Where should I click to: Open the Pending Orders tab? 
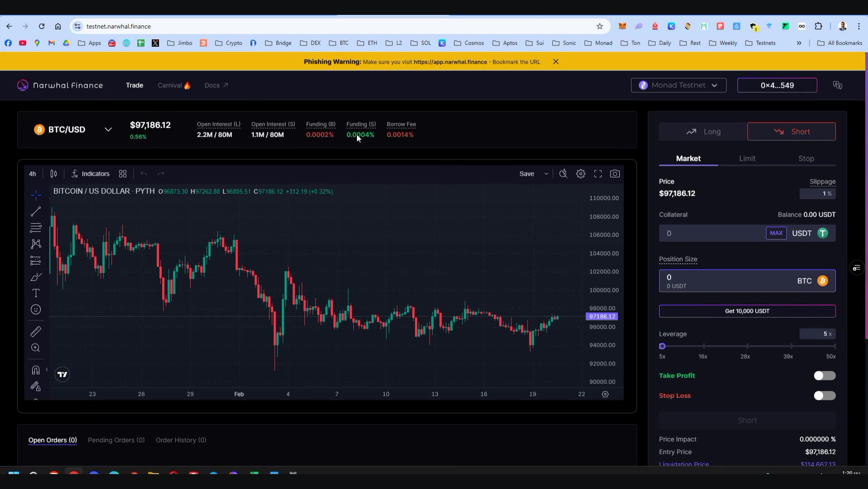(x=116, y=440)
